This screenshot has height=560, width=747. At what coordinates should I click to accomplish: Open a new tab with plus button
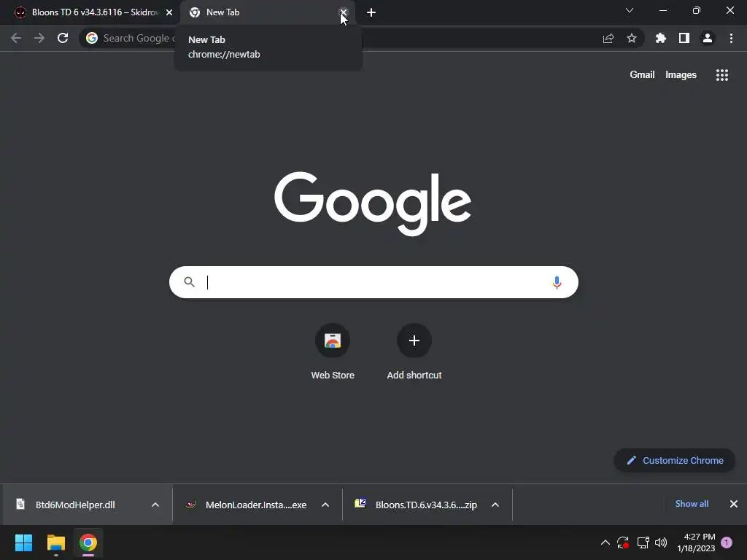[371, 12]
